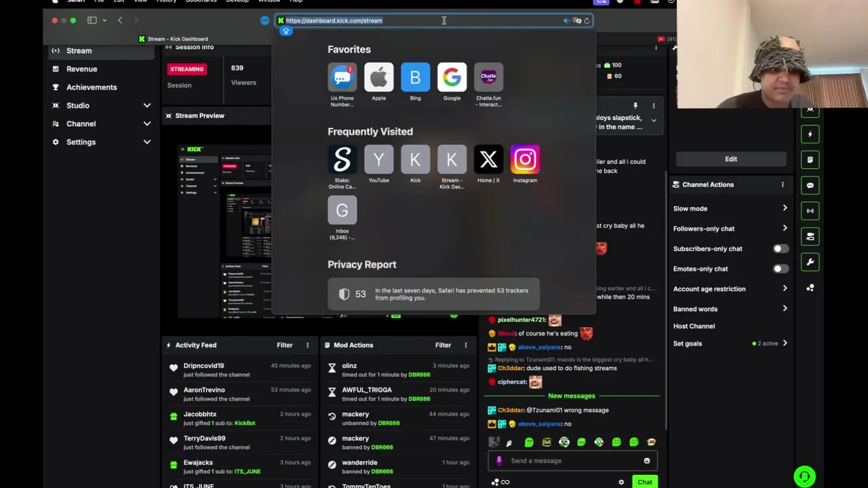868x488 pixels.
Task: Go back with Safari back arrow
Action: tap(120, 20)
